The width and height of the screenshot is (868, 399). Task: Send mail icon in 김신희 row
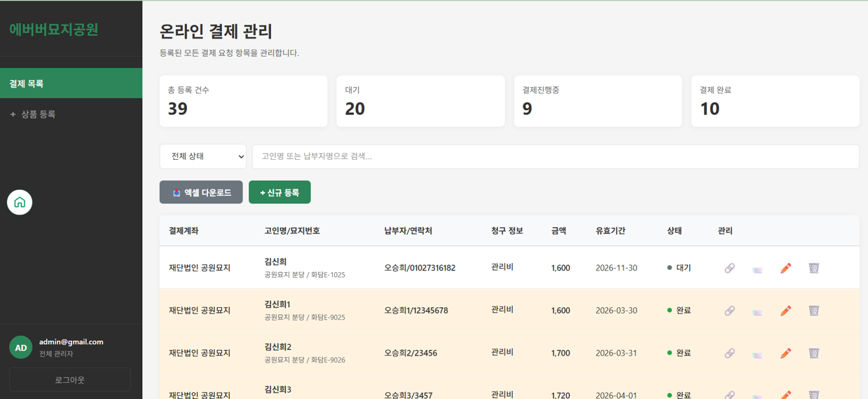coord(757,269)
